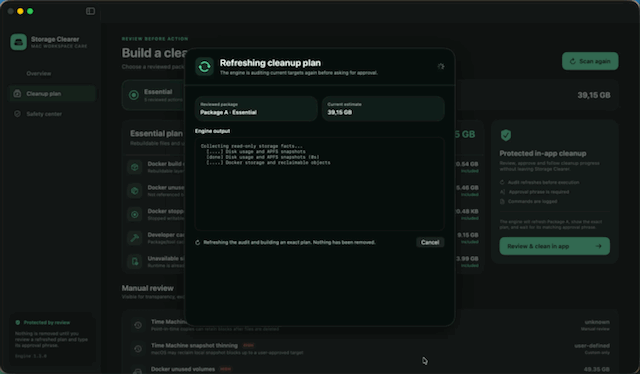Image resolution: width=640 pixels, height=374 pixels.
Task: Click the unknown value in Manual review
Action: click(597, 322)
